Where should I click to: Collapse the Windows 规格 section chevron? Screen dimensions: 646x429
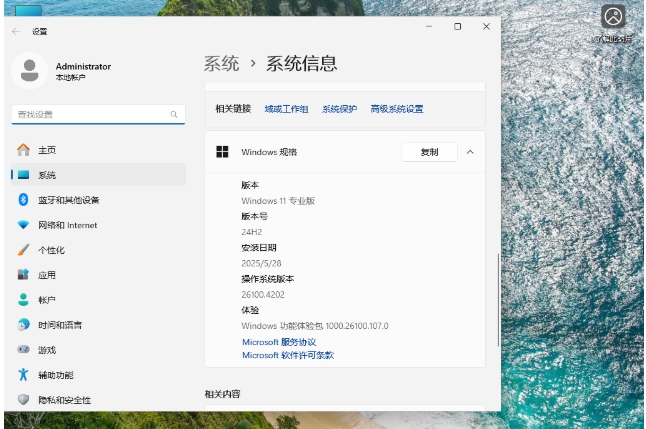tap(470, 152)
